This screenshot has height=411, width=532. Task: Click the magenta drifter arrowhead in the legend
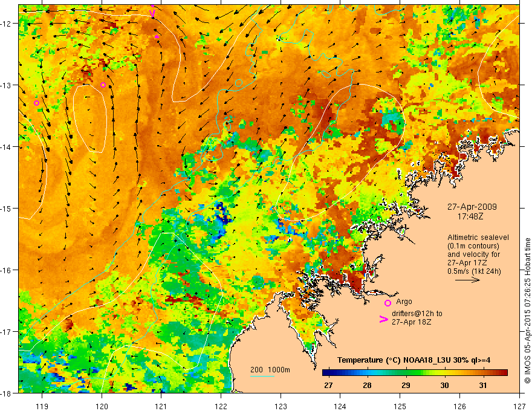(383, 320)
